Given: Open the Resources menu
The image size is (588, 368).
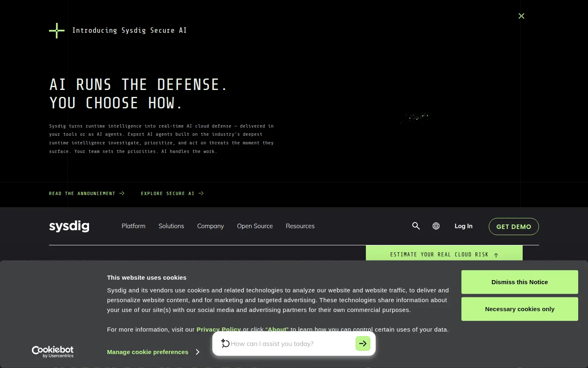Looking at the screenshot, I should (300, 226).
